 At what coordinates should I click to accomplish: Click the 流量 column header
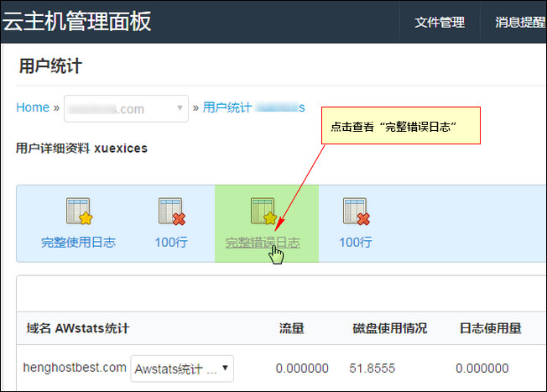click(x=292, y=328)
